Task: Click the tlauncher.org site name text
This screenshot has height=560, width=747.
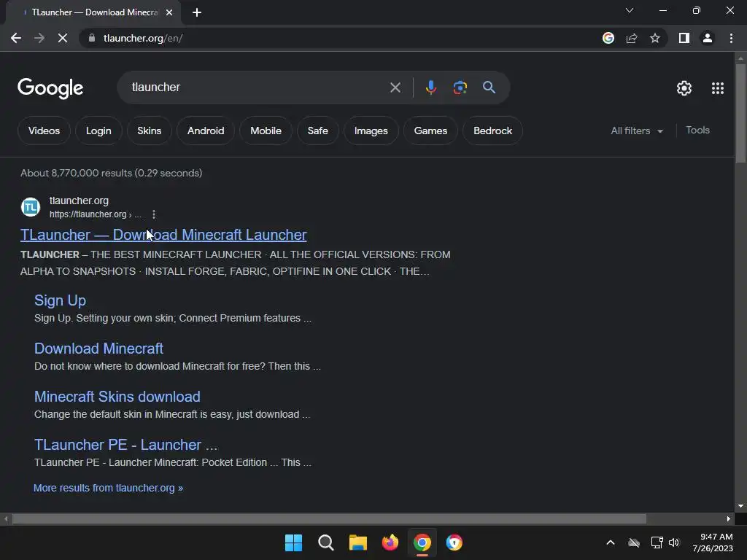Action: point(79,201)
